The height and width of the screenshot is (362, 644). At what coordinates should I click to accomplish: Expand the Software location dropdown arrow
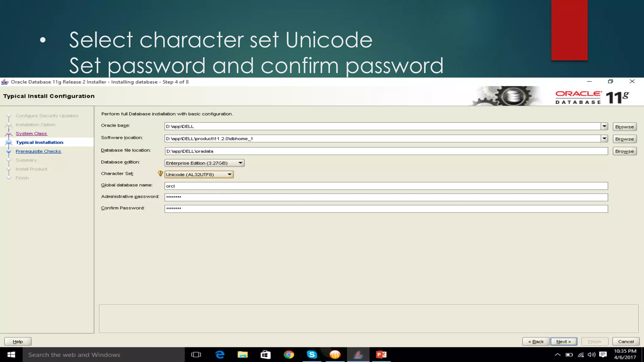pos(604,138)
